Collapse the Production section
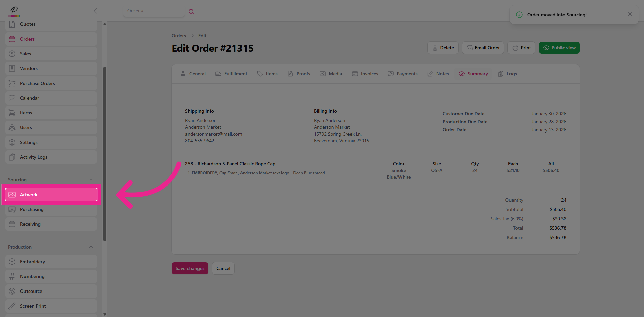The height and width of the screenshot is (317, 644). [x=91, y=247]
